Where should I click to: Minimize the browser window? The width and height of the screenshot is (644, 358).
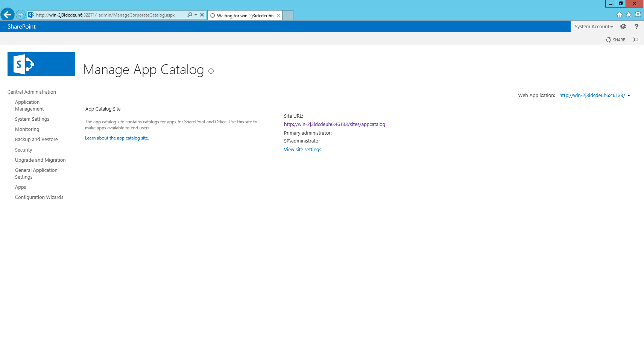tap(611, 4)
